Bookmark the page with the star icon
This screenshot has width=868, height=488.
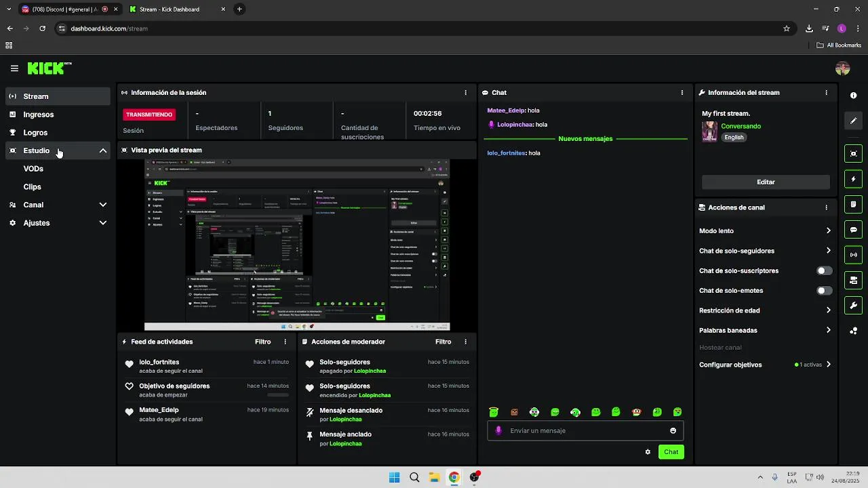[x=787, y=28]
